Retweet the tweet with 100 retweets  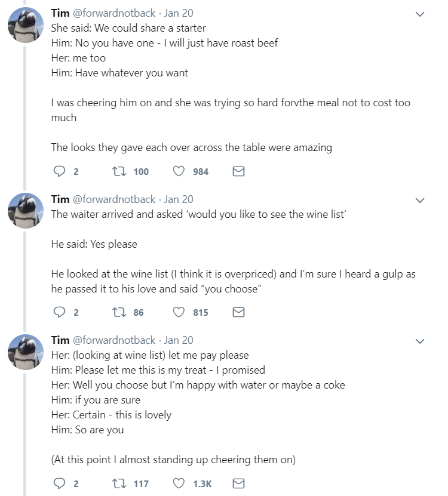119,171
